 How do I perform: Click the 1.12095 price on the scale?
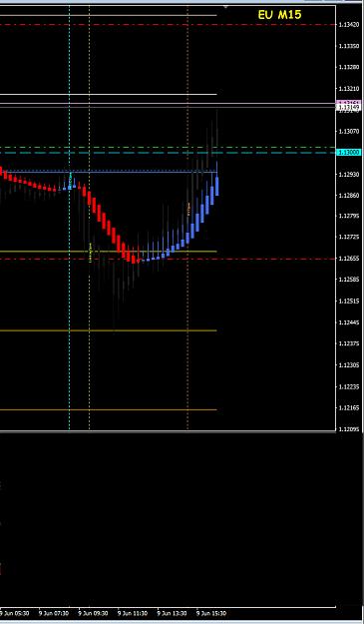(x=348, y=429)
